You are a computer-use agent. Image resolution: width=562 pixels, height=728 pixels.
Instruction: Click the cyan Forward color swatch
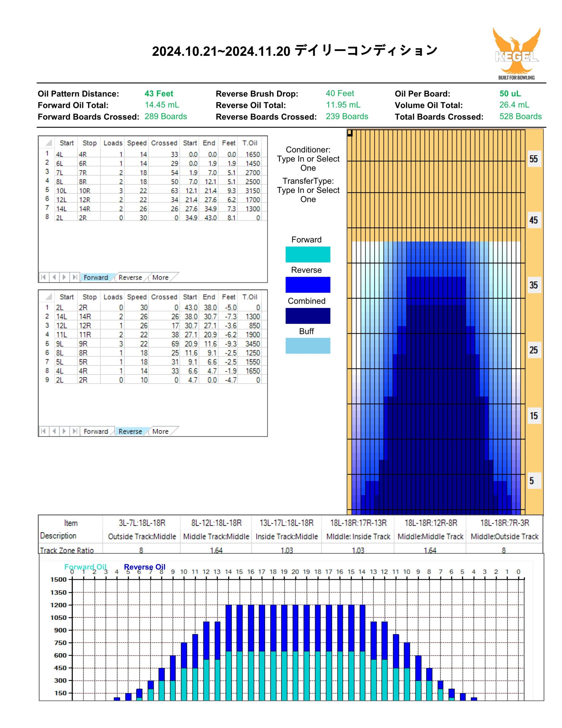pyautogui.click(x=308, y=254)
